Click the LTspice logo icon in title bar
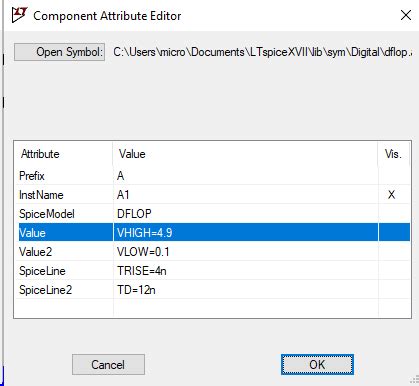The image size is (419, 386). point(19,15)
